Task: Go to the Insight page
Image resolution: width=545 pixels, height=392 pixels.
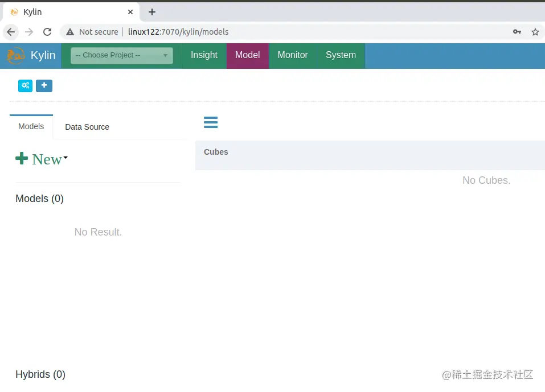Action: (204, 56)
